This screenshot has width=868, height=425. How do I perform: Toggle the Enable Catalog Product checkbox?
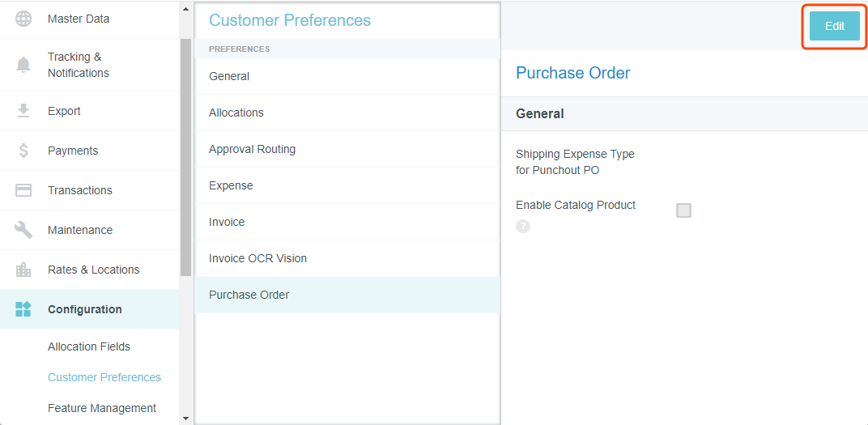683,210
